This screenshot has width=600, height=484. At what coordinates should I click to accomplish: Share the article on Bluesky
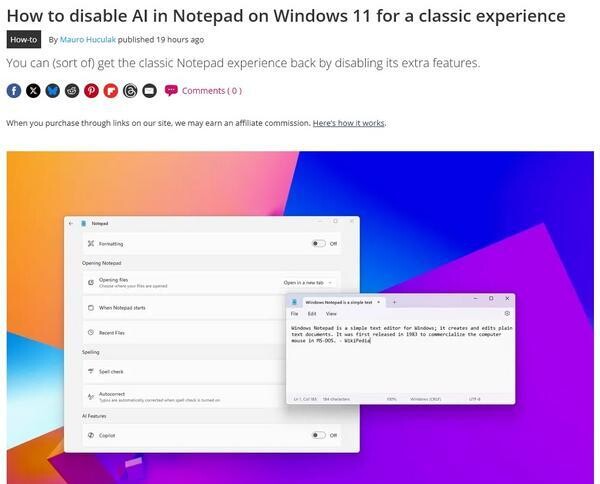52,91
